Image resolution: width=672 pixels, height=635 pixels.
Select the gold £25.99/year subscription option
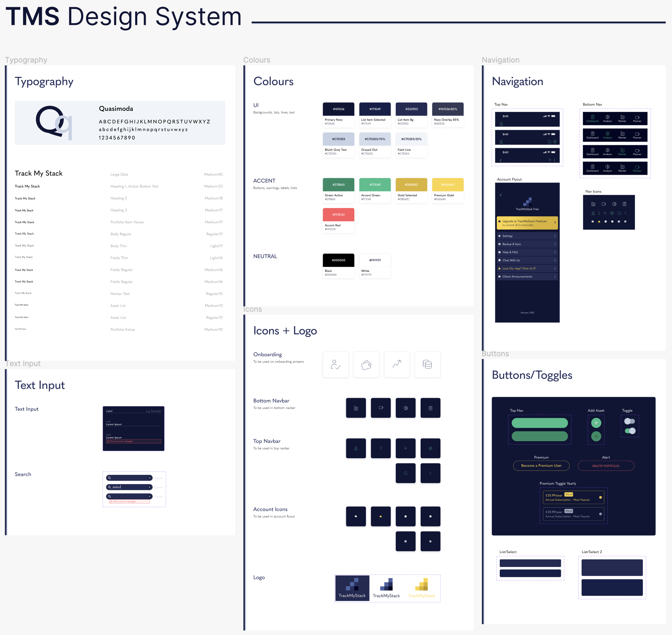(x=573, y=497)
